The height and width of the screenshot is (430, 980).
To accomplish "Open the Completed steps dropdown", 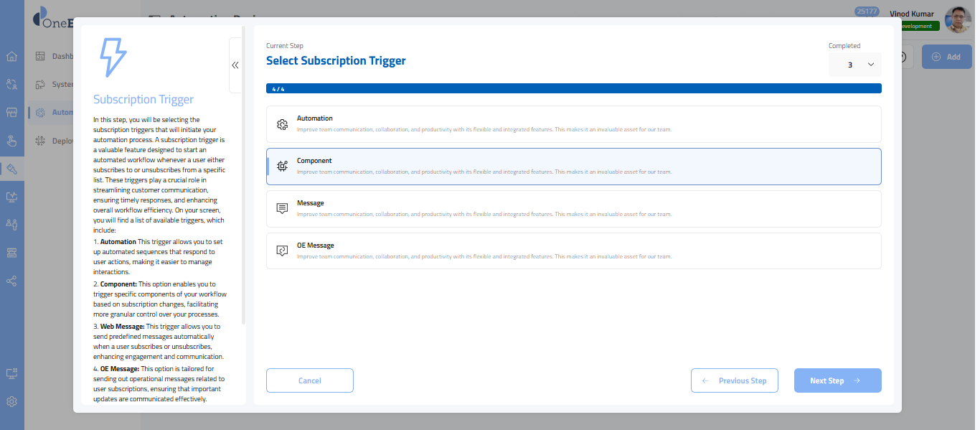I will click(x=854, y=65).
